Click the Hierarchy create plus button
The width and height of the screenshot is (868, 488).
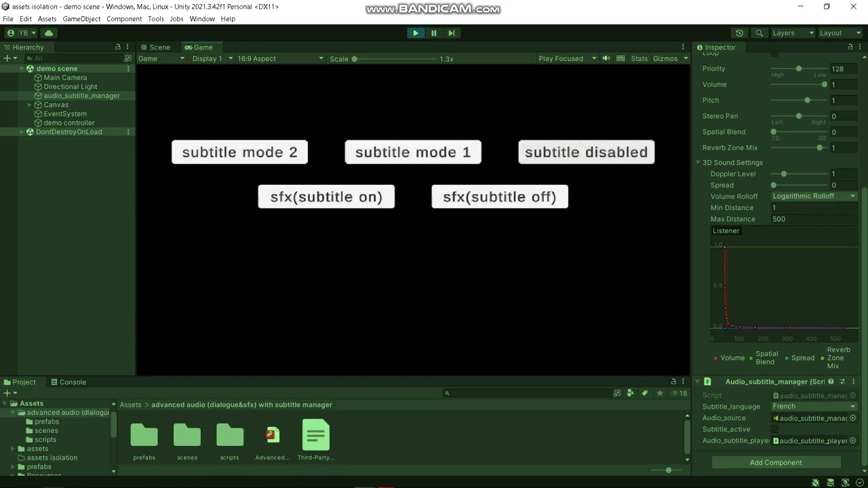pyautogui.click(x=7, y=58)
